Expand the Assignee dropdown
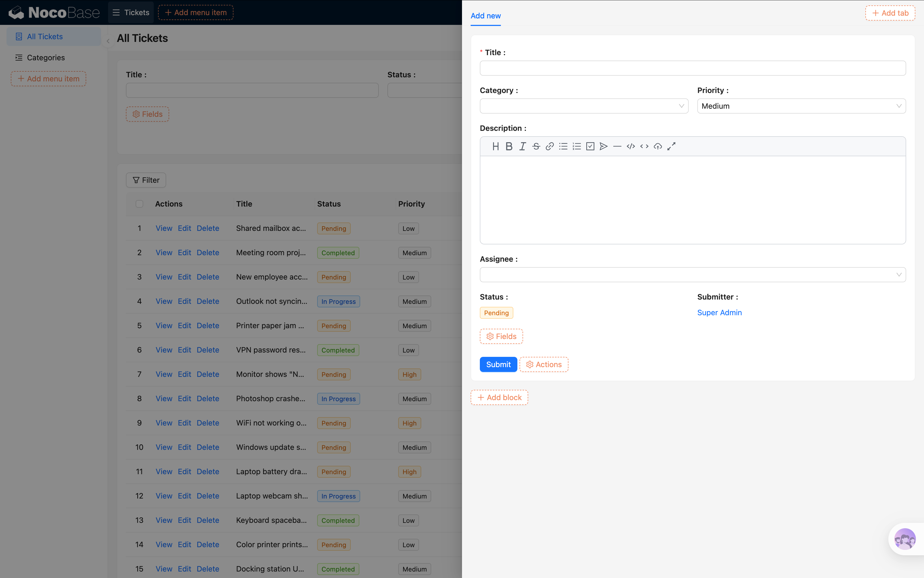The image size is (924, 578). tap(692, 274)
